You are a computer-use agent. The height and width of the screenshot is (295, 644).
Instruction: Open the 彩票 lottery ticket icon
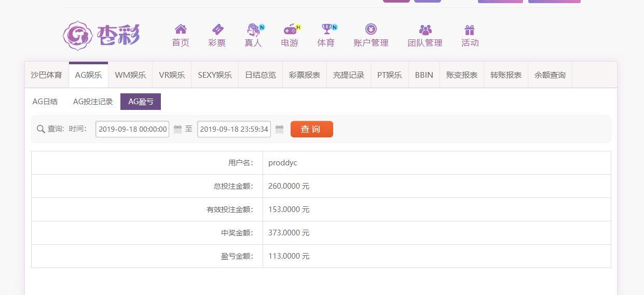point(217,29)
